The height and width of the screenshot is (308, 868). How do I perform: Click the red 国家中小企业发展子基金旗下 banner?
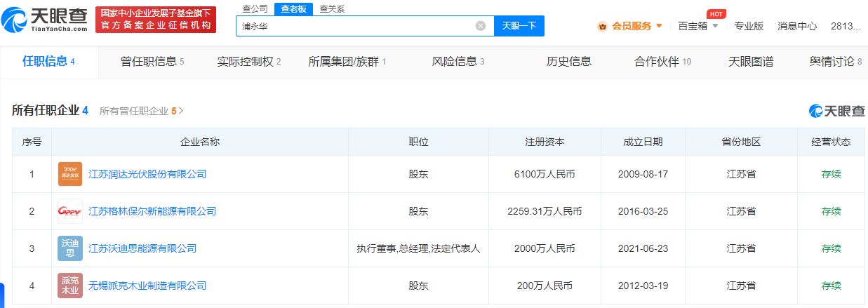[156, 20]
